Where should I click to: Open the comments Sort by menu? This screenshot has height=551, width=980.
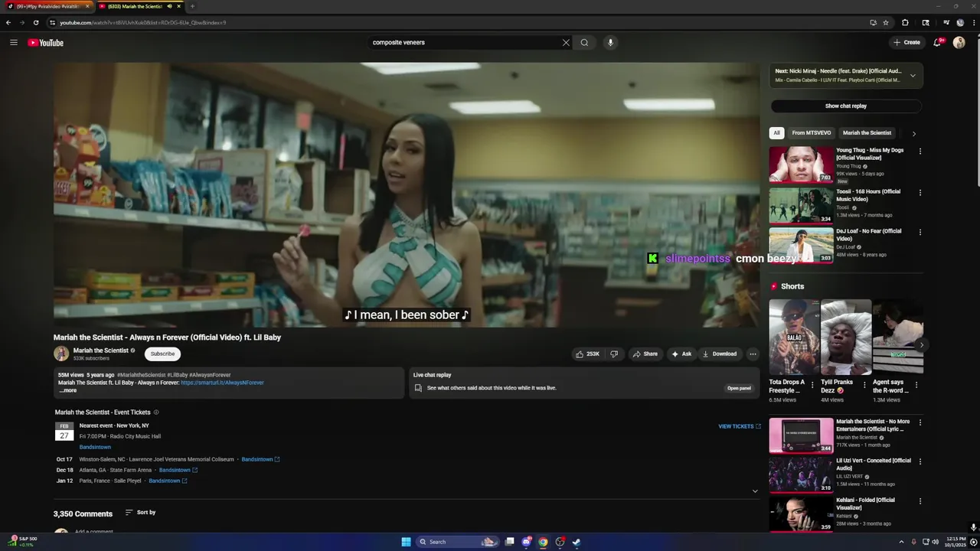(x=141, y=513)
